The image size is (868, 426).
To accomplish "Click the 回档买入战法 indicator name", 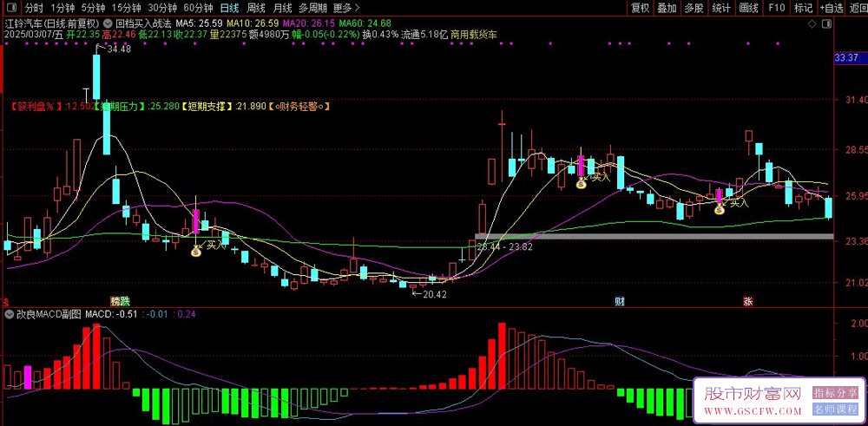I will click(x=141, y=24).
